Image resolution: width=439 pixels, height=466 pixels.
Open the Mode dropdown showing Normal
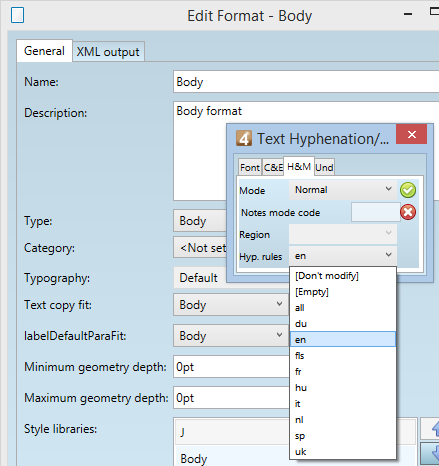pos(343,190)
